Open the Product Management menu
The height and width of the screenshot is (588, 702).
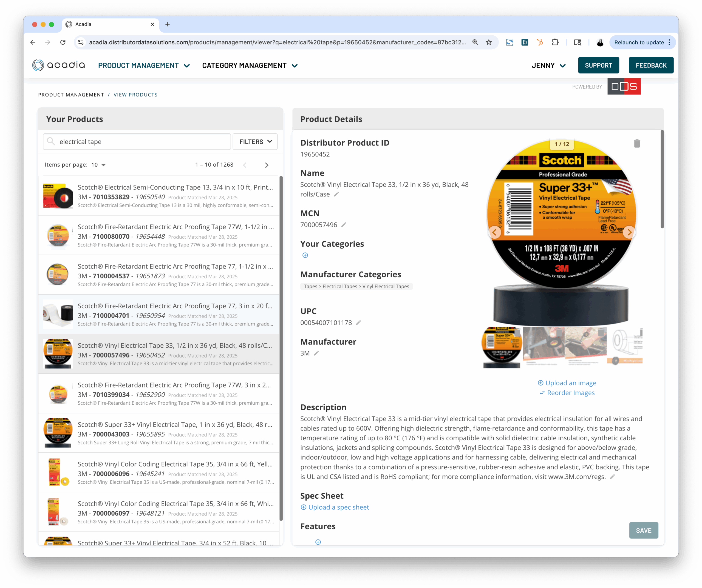144,65
